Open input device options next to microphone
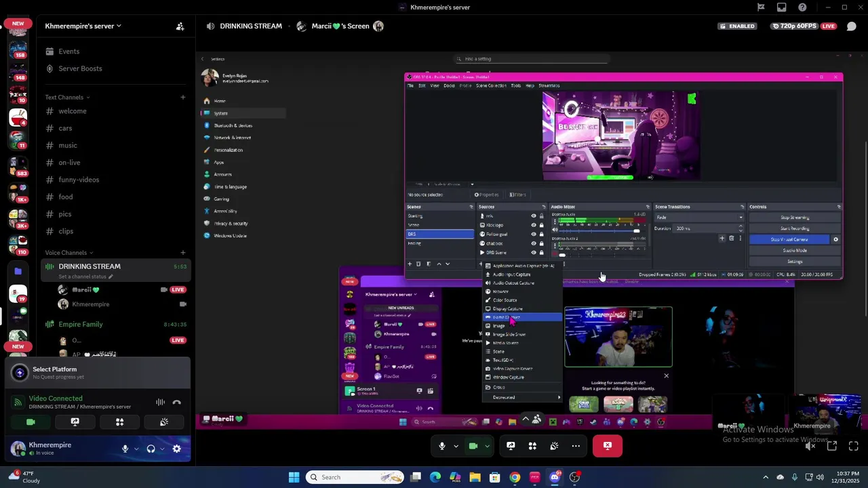The width and height of the screenshot is (868, 488). tap(136, 449)
